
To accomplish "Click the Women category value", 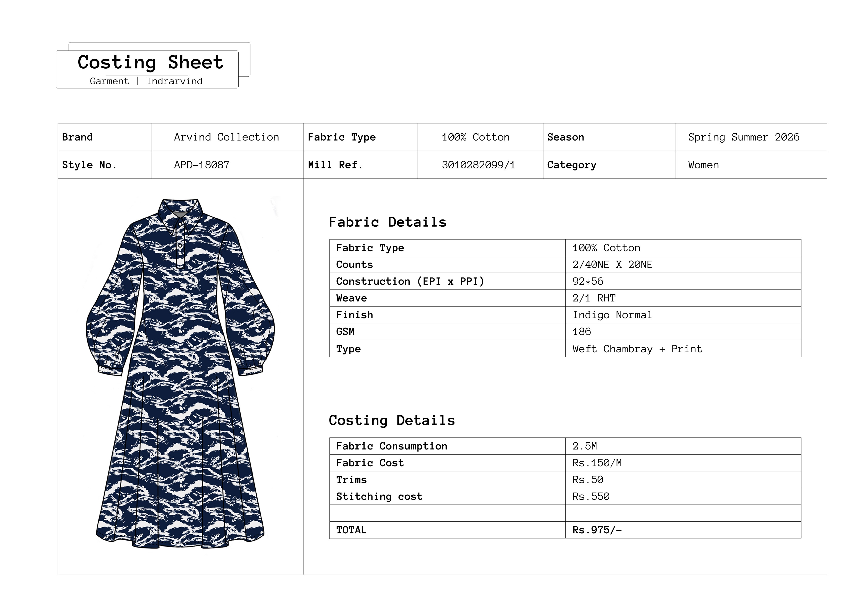I will click(703, 165).
